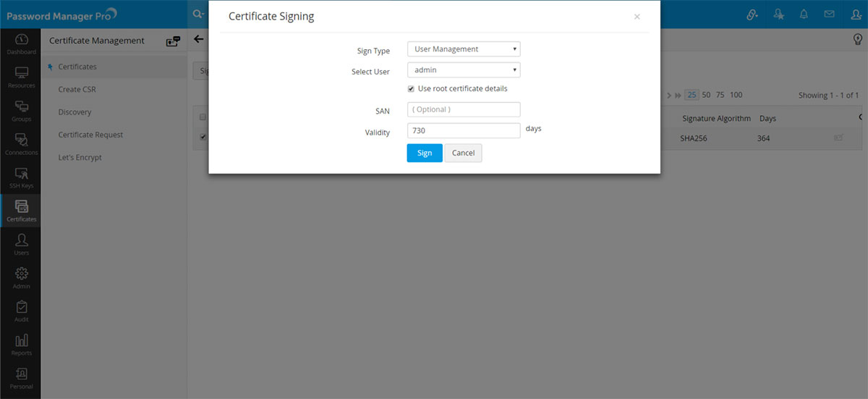Select Certificate Request submenu item
The width and height of the screenshot is (868, 399).
click(x=90, y=135)
